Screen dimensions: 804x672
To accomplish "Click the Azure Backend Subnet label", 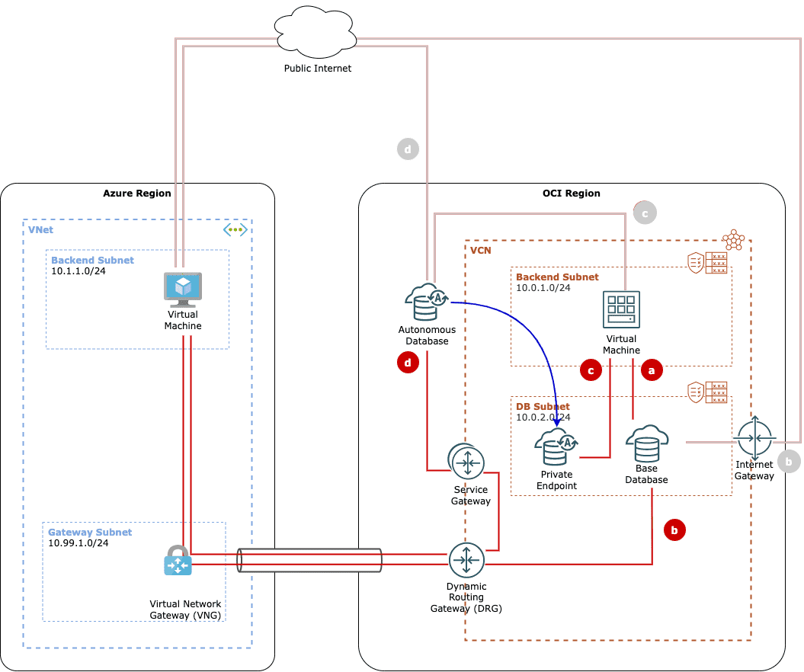I will tap(92, 260).
